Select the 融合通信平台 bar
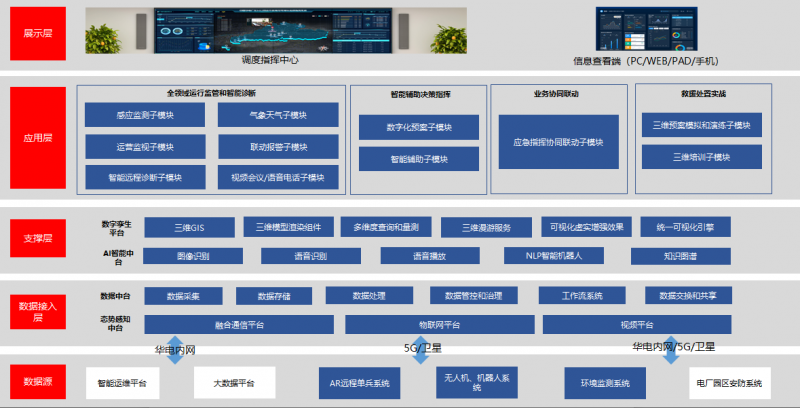Image resolution: width=800 pixels, height=408 pixels. coord(239,325)
